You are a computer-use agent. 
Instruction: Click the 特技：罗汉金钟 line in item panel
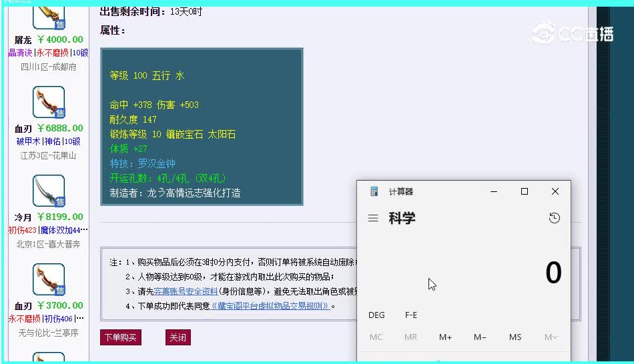tap(142, 163)
